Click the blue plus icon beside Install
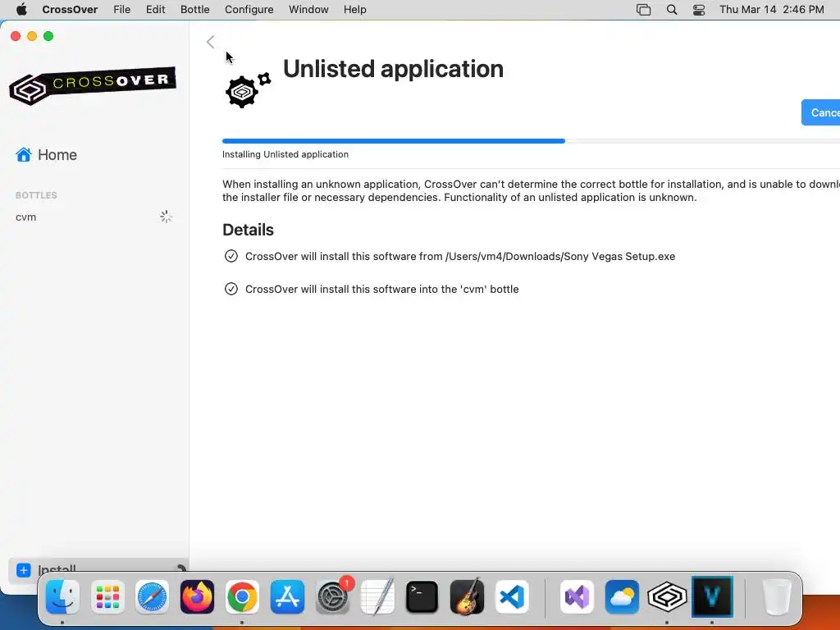This screenshot has width=840, height=630. tap(24, 570)
